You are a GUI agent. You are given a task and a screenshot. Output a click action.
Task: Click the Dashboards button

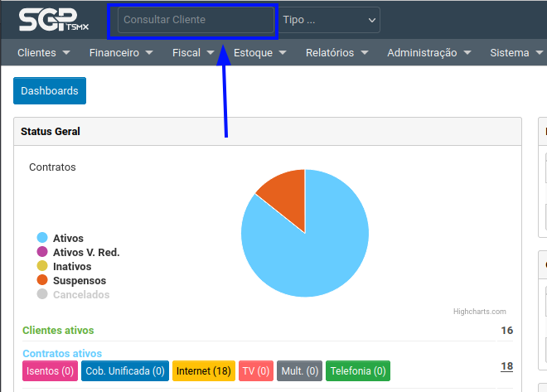pyautogui.click(x=50, y=91)
